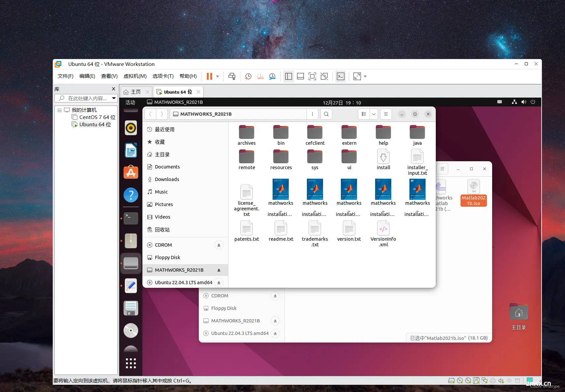Open Terminal from the dock
The image size is (565, 392).
click(x=131, y=218)
